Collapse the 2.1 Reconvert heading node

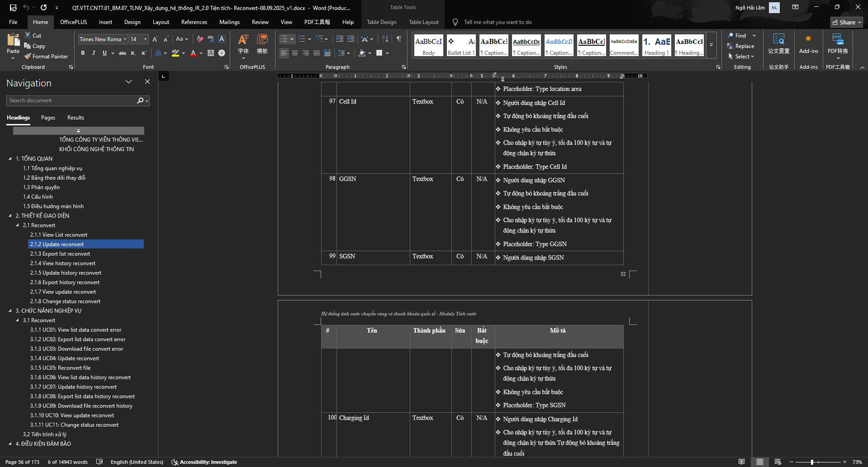point(18,225)
